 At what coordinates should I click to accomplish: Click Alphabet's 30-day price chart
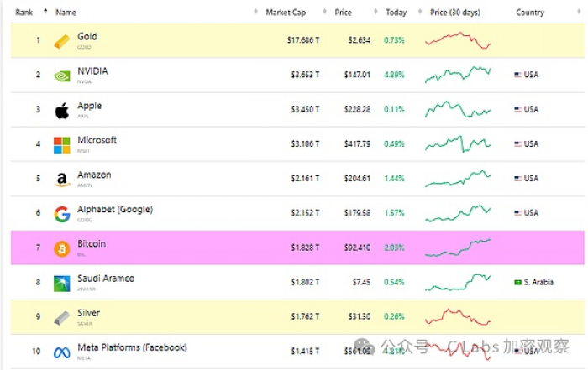pos(458,213)
